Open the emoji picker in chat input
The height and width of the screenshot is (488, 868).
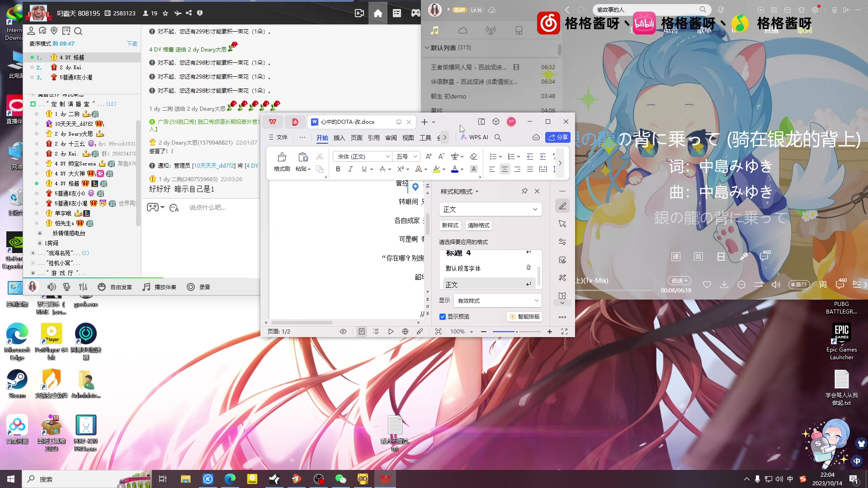pos(174,208)
